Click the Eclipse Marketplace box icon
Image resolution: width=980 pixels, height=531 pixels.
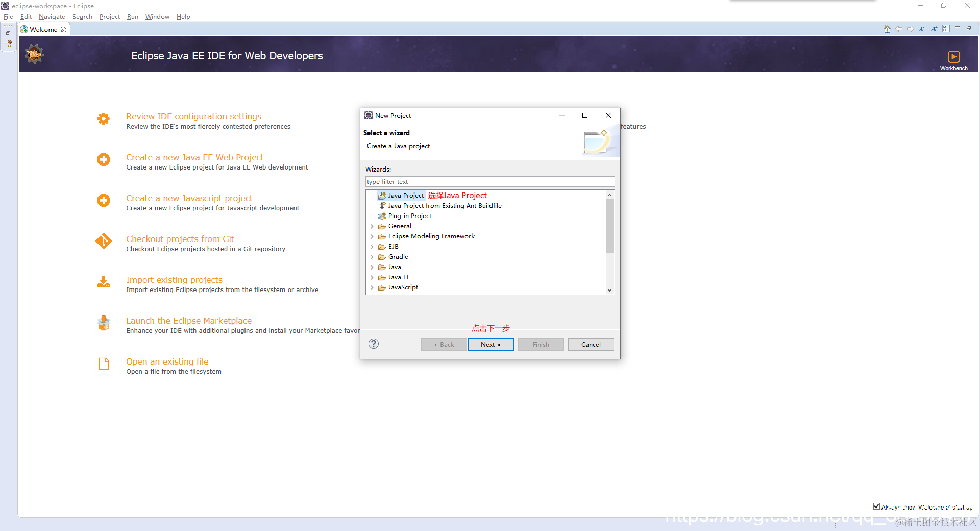pos(104,323)
